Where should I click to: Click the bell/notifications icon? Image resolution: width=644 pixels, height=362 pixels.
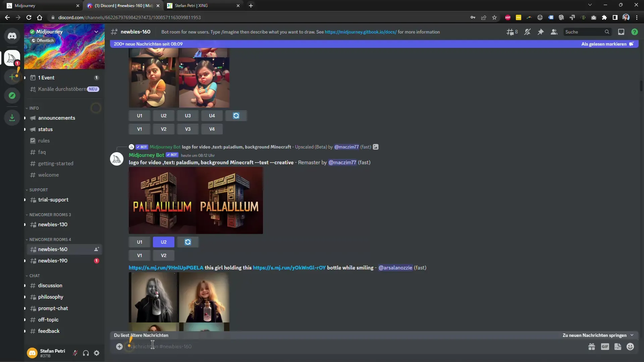[x=527, y=32]
